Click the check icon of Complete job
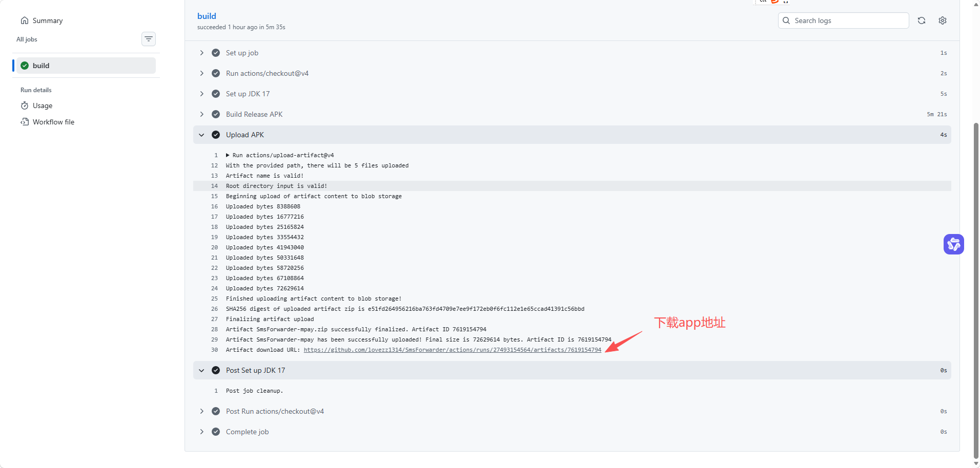 [216, 432]
